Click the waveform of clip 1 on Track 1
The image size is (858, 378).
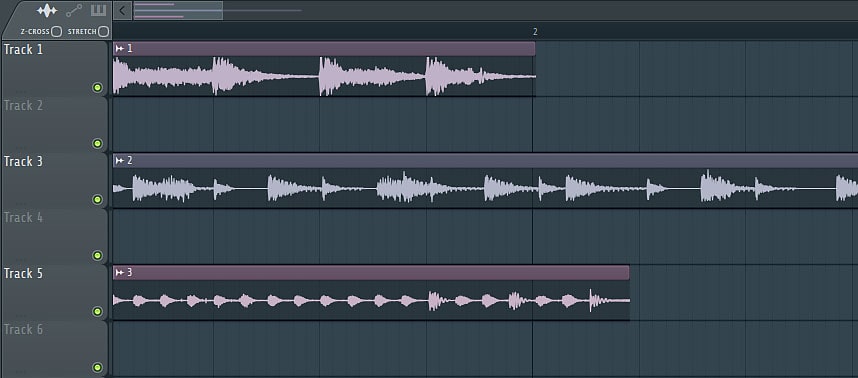pos(324,76)
